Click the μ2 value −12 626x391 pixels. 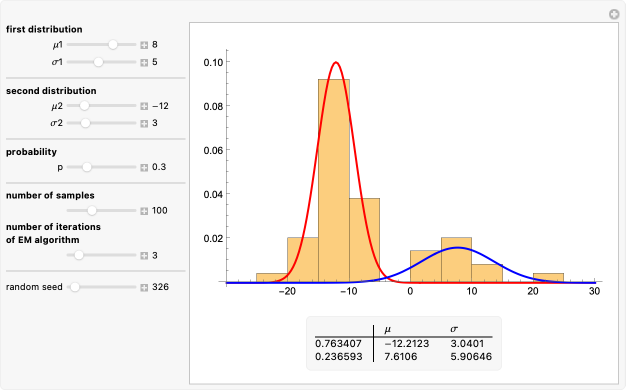point(160,106)
